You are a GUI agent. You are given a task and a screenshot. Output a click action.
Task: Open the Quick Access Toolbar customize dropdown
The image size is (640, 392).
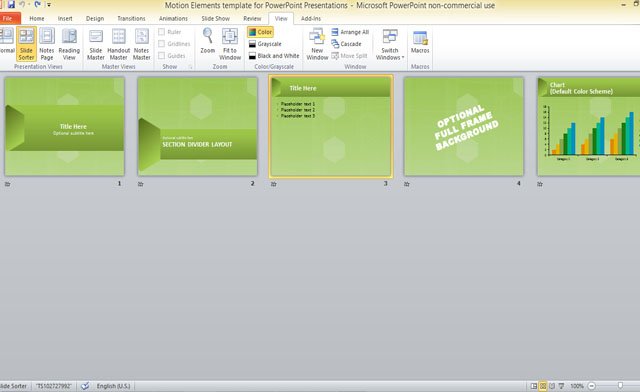pyautogui.click(x=49, y=5)
